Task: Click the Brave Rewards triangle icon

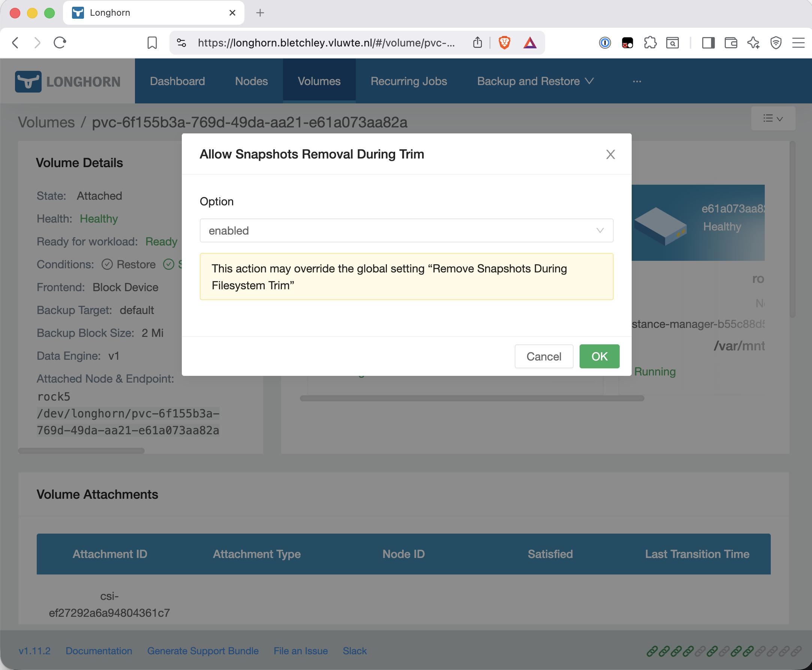Action: point(530,42)
